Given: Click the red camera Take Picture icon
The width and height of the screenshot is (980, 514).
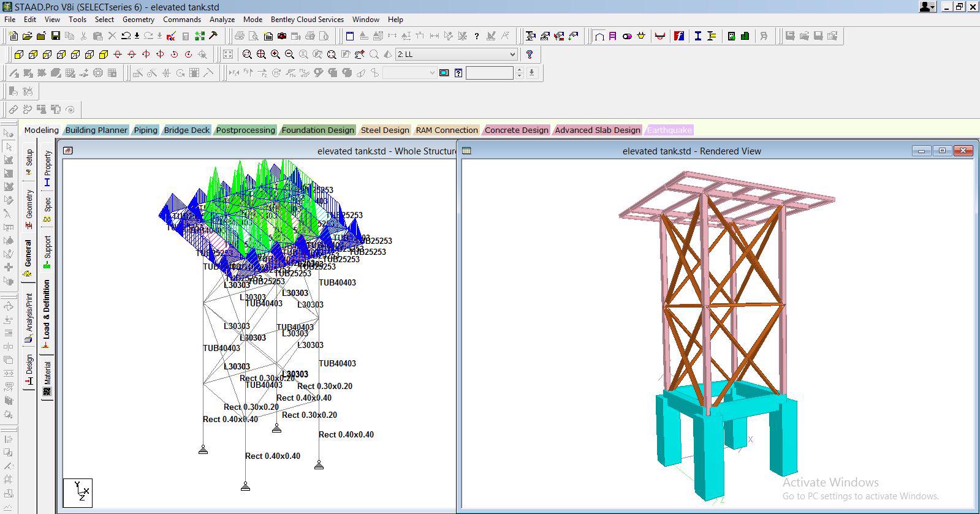Looking at the screenshot, I should coord(282,36).
